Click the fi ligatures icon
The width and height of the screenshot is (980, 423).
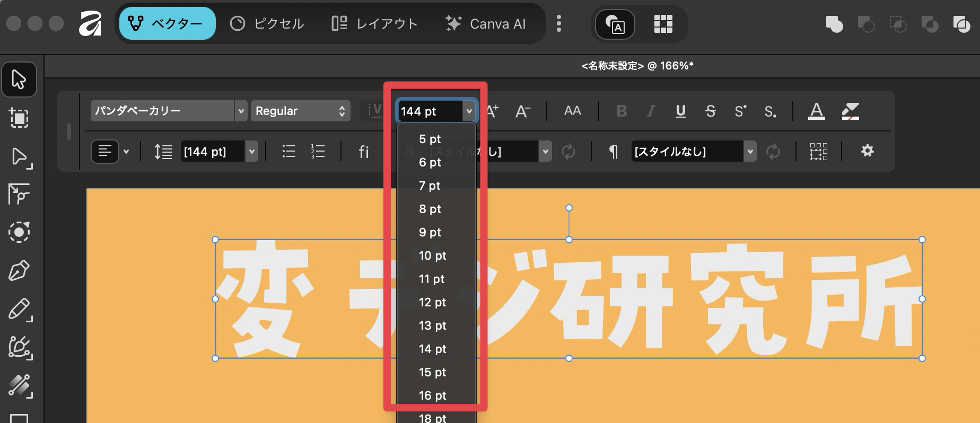(x=364, y=152)
